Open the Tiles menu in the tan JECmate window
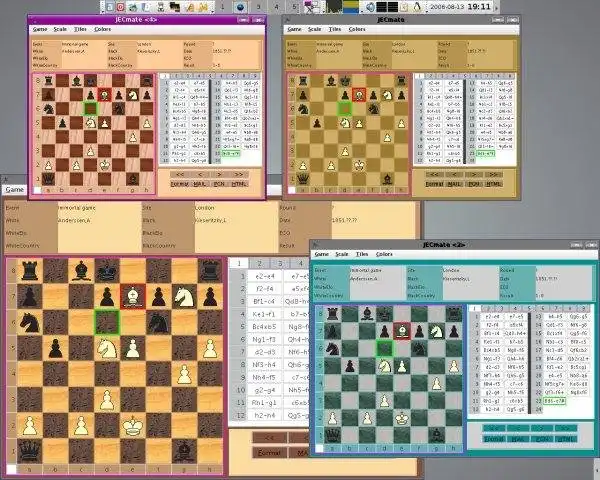Viewport: 600px width, 480px height. click(x=334, y=29)
